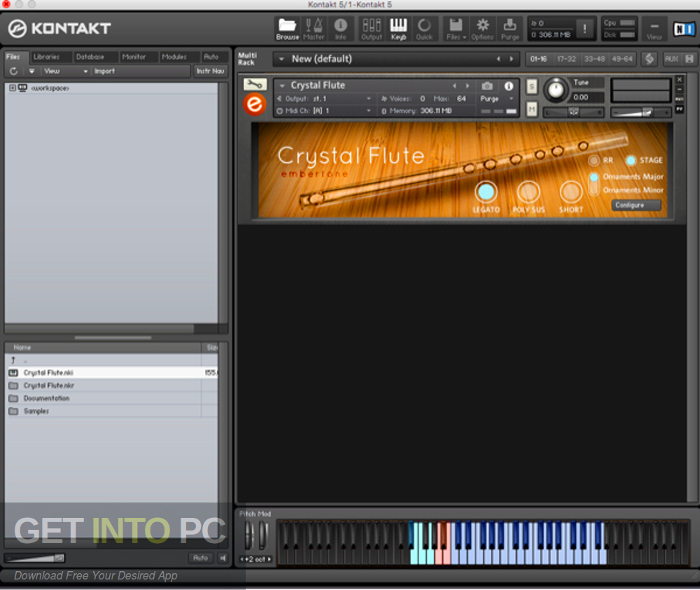Open the browser View dropdown
This screenshot has width=700, height=590.
click(65, 71)
